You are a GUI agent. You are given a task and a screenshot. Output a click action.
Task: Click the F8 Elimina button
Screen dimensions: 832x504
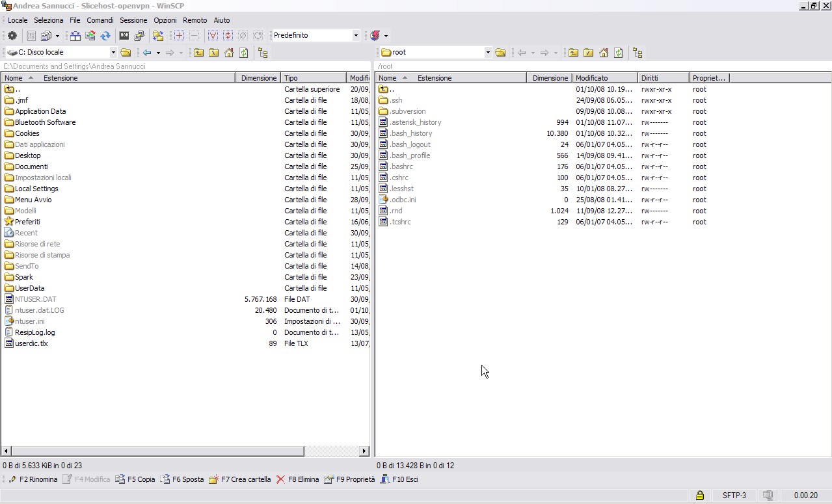297,479
